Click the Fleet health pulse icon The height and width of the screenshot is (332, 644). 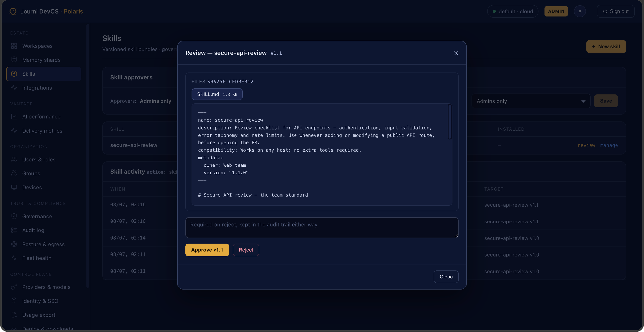14,258
